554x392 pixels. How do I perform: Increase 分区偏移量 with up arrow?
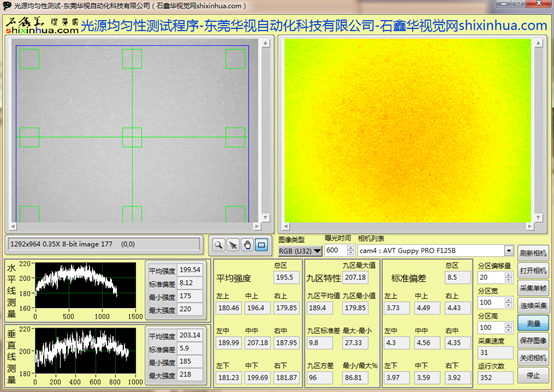pyautogui.click(x=508, y=275)
